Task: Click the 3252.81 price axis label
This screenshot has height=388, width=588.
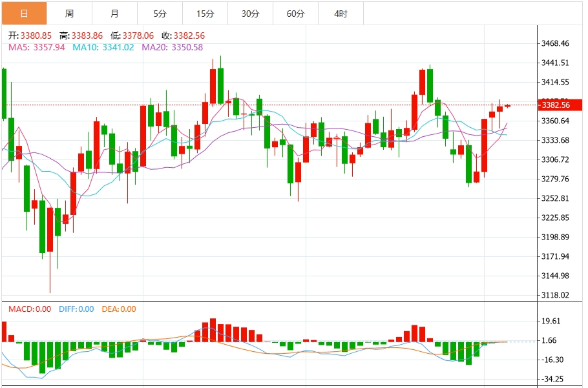Action: point(555,198)
